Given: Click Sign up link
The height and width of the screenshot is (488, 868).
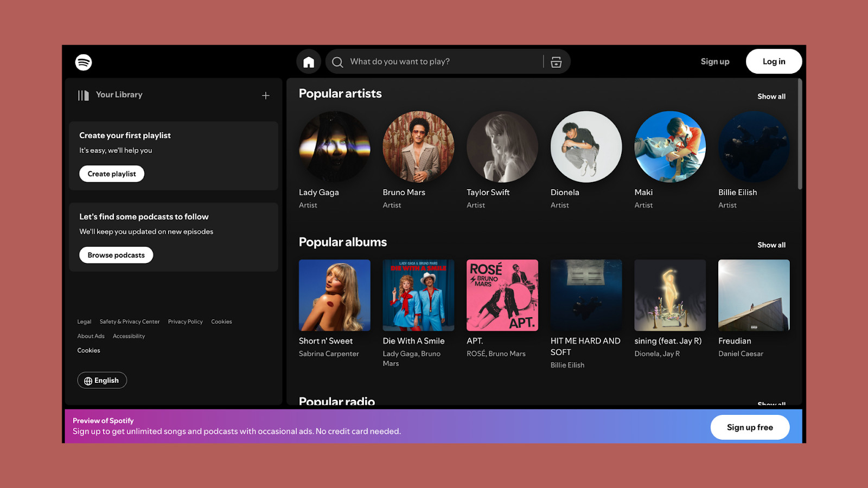Looking at the screenshot, I should coord(715,62).
